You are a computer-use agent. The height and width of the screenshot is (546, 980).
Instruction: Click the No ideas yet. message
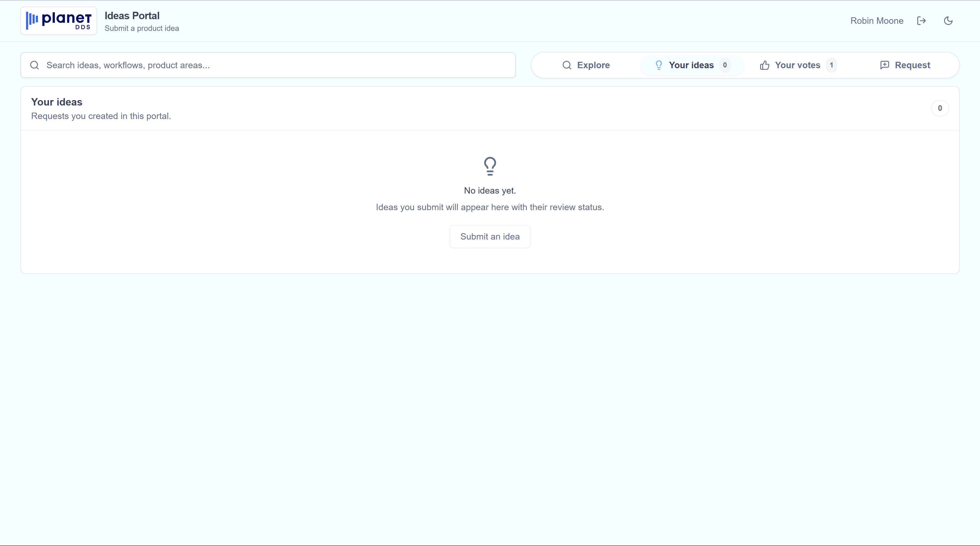490,191
